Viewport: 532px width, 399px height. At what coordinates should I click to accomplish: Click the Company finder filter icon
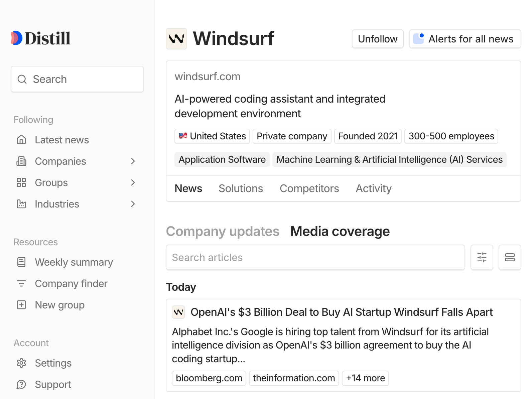pyautogui.click(x=21, y=283)
